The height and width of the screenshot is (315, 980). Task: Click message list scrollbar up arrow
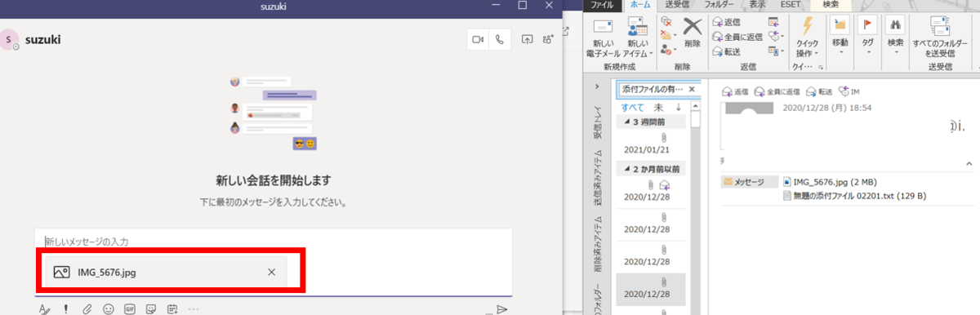tap(696, 106)
